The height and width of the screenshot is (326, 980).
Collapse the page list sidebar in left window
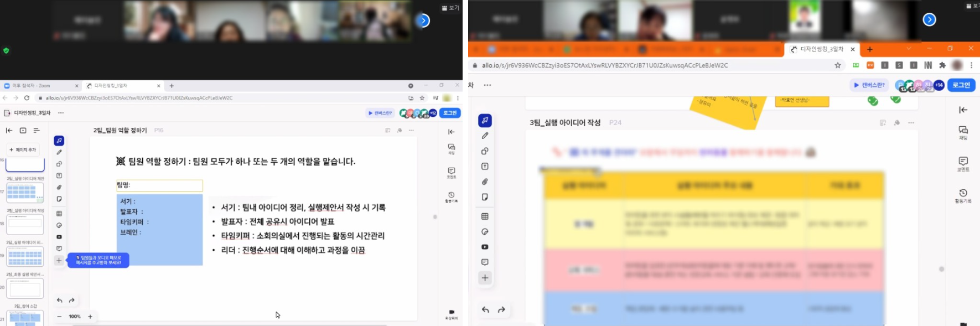[x=9, y=131]
